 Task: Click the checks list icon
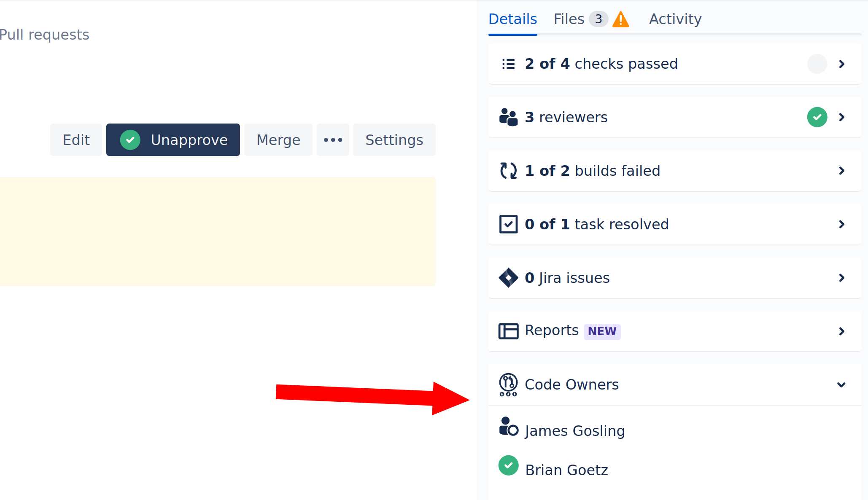click(x=508, y=64)
